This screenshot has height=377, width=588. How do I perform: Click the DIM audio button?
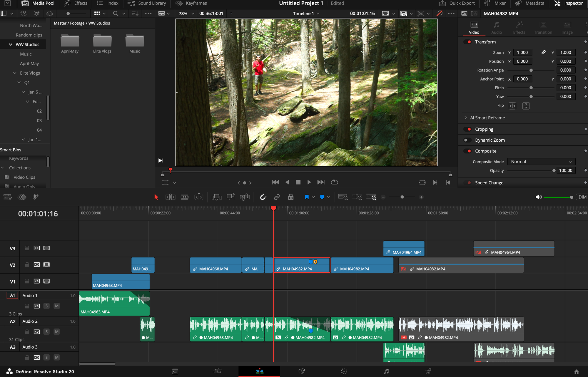click(582, 197)
